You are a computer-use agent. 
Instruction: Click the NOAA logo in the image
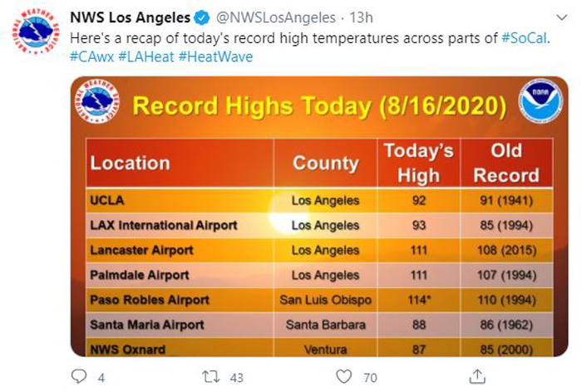(540, 100)
